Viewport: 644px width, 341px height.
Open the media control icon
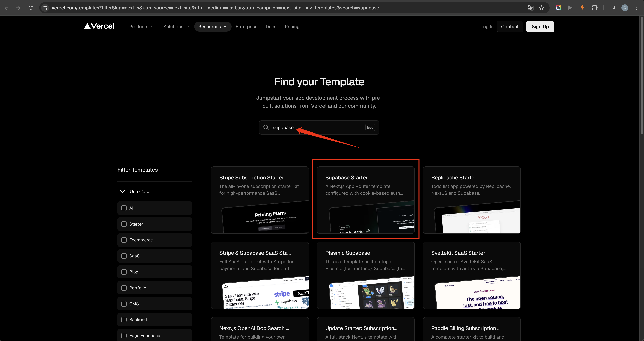point(613,8)
